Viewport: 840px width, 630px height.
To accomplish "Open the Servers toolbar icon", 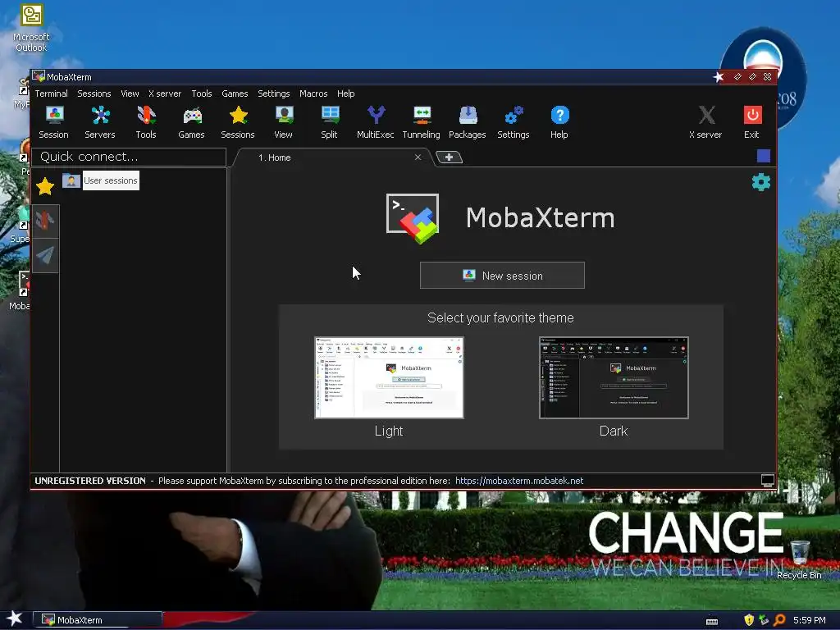I will [99, 122].
